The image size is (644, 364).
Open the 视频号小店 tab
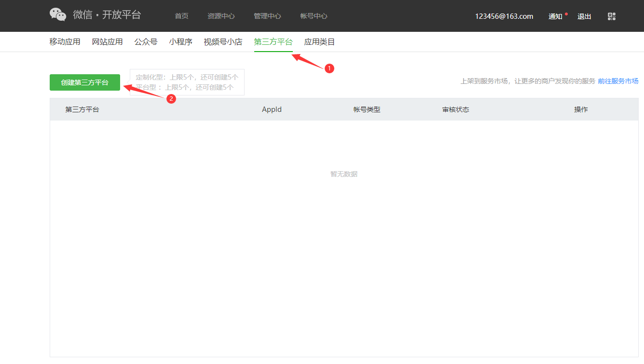pyautogui.click(x=223, y=42)
